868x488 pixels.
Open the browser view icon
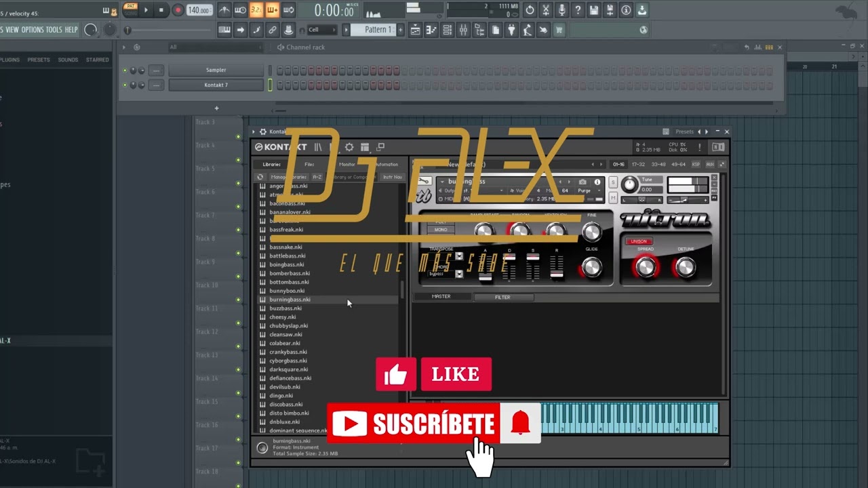coord(480,30)
